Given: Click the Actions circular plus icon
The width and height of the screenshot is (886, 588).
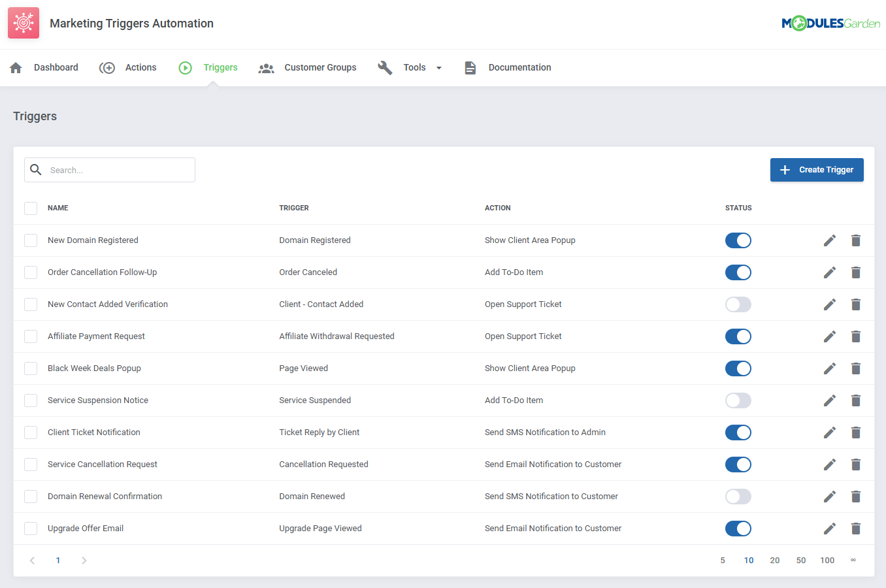Looking at the screenshot, I should coord(107,67).
